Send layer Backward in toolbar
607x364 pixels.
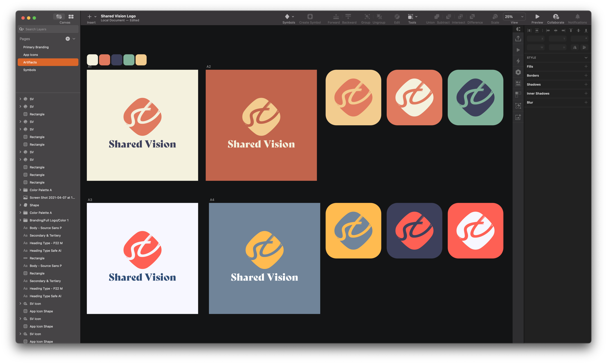click(348, 16)
